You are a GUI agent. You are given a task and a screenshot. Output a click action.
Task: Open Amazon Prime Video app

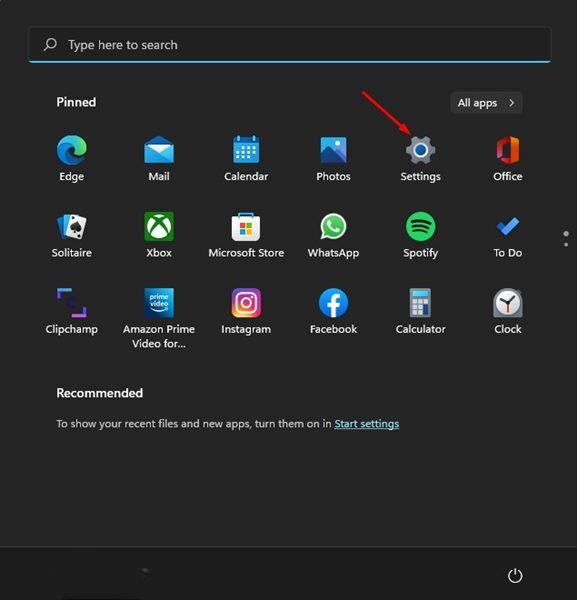pyautogui.click(x=159, y=318)
